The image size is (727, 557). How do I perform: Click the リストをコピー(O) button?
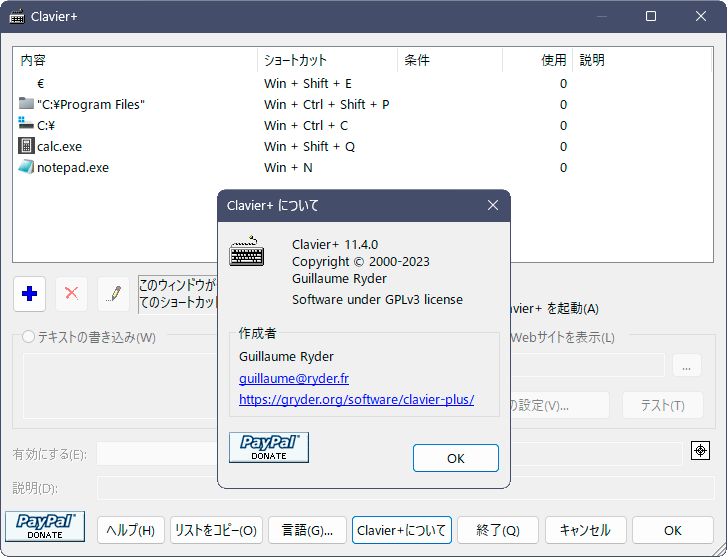coord(217,530)
